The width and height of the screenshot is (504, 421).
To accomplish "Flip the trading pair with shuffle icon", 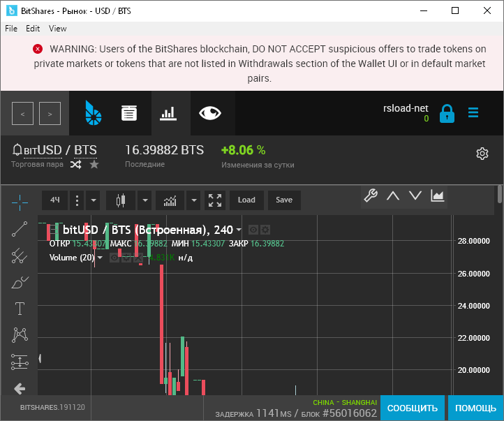I will pyautogui.click(x=76, y=165).
